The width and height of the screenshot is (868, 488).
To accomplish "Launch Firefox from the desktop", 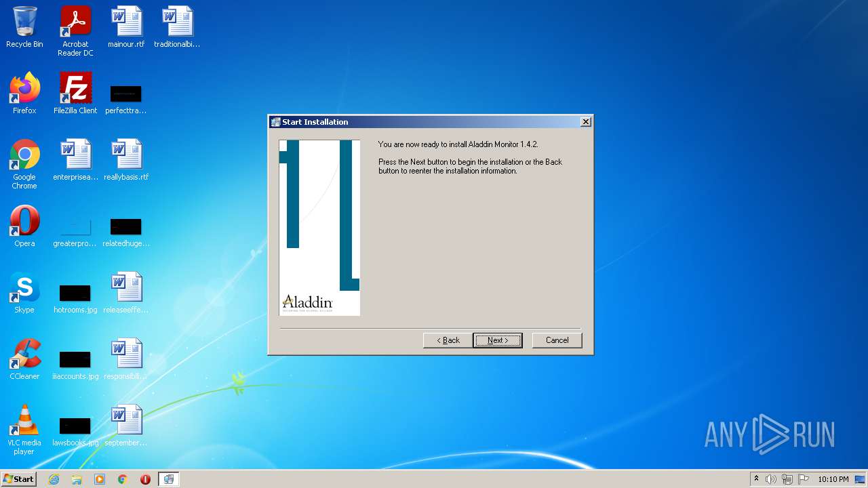I will 24,94.
